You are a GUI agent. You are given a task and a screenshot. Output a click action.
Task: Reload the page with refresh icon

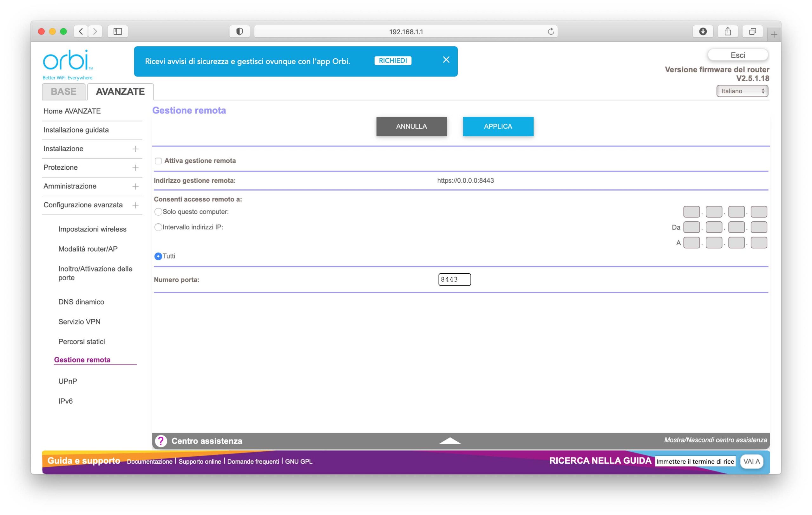coord(551,31)
